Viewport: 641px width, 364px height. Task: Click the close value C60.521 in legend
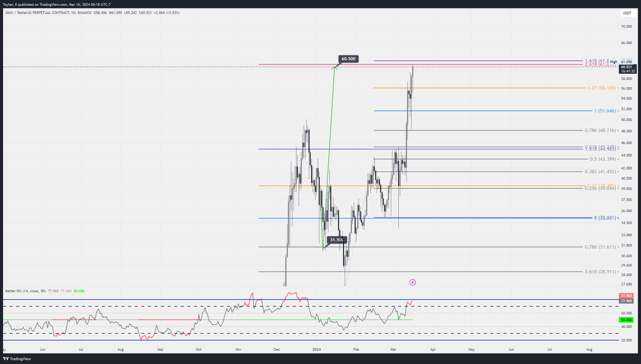pos(145,13)
